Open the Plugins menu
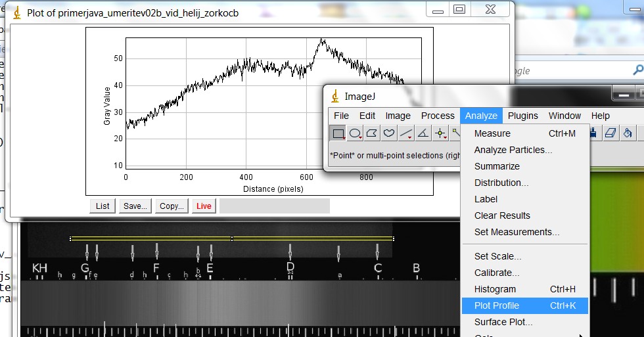The image size is (644, 337). (x=522, y=116)
